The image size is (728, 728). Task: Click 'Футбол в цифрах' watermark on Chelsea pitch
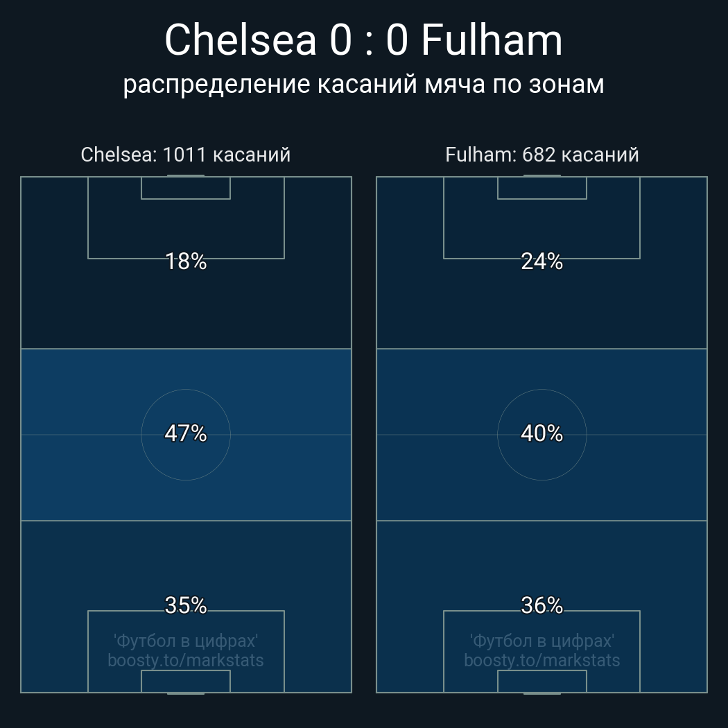[186, 641]
